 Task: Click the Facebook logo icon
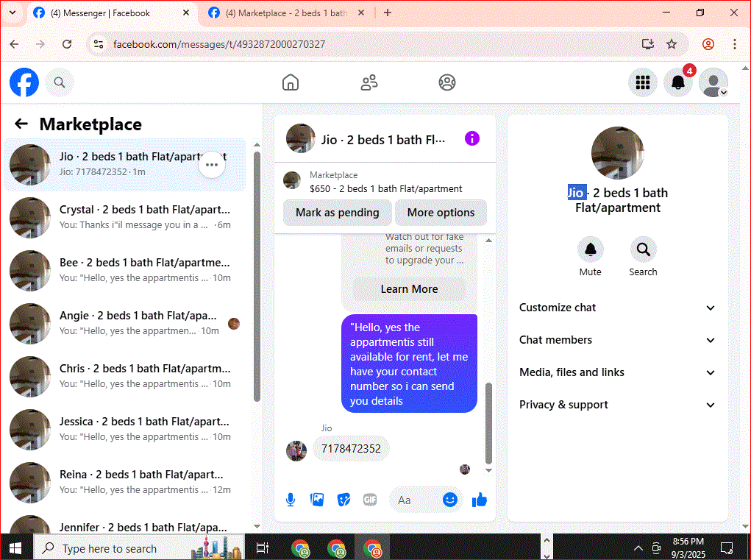[x=24, y=82]
